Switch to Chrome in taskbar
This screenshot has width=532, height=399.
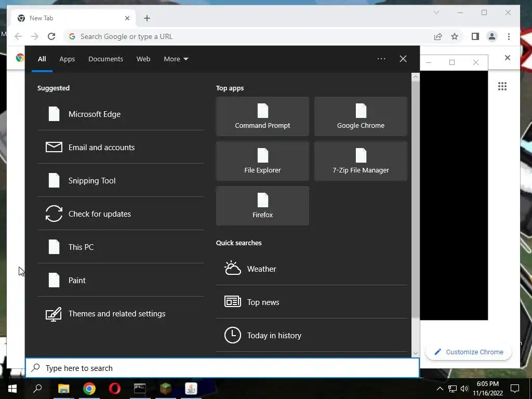pos(89,389)
